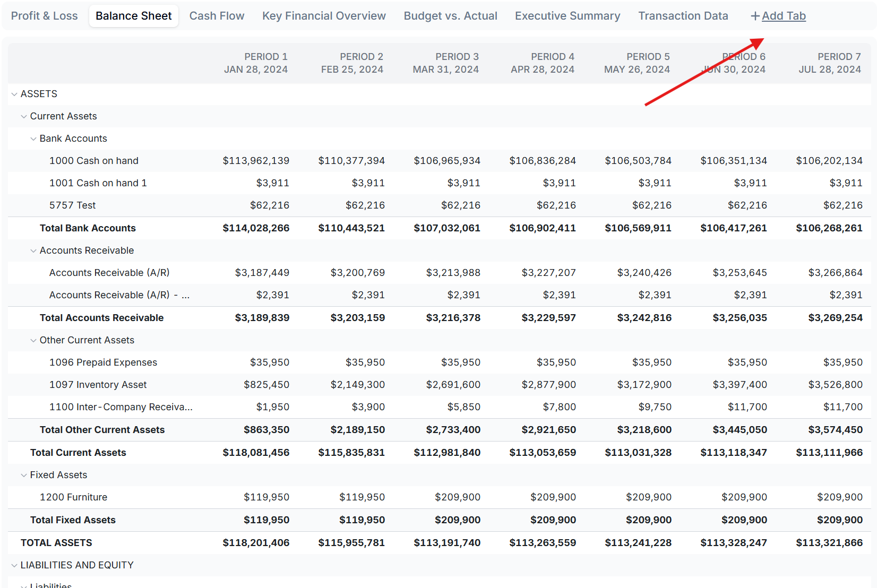Screen dimensions: 877x588
Task: Switch to the Cash Flow tab
Action: click(x=217, y=16)
